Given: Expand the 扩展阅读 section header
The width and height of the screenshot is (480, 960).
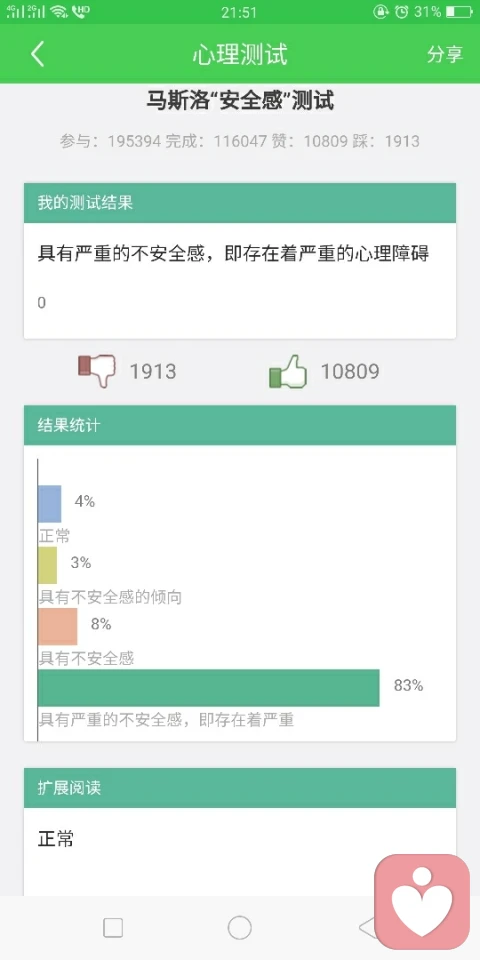Looking at the screenshot, I should point(240,787).
